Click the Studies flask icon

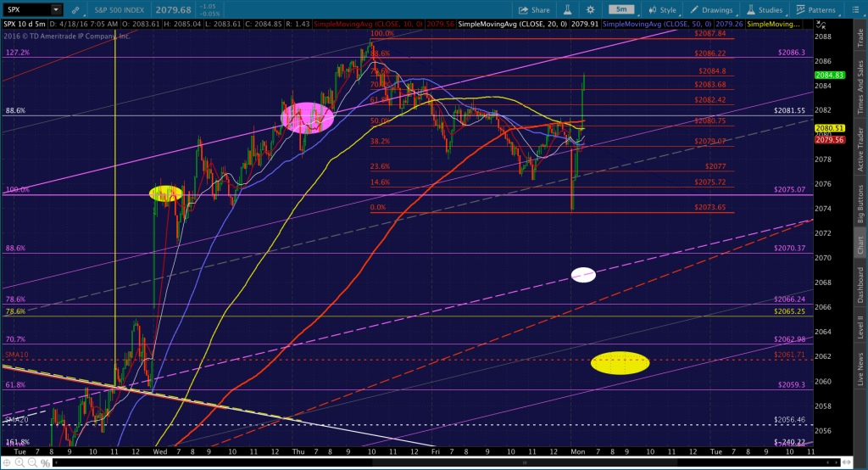click(x=751, y=10)
